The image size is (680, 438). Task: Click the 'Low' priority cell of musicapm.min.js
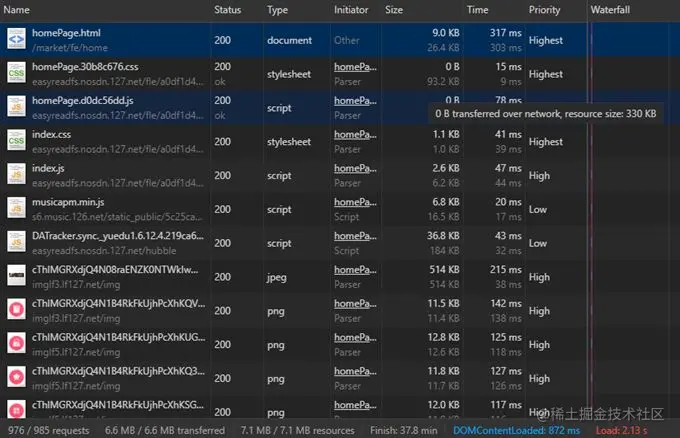click(x=538, y=209)
